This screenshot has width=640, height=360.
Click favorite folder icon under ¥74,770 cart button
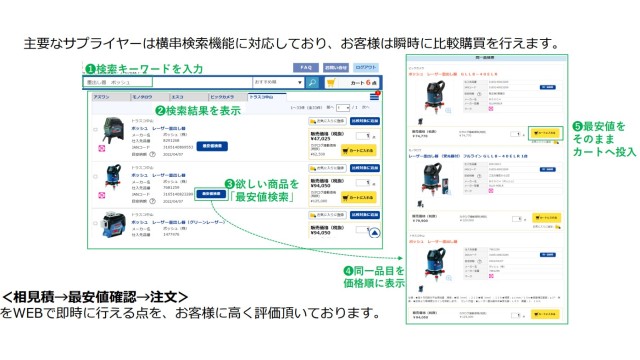click(x=556, y=142)
